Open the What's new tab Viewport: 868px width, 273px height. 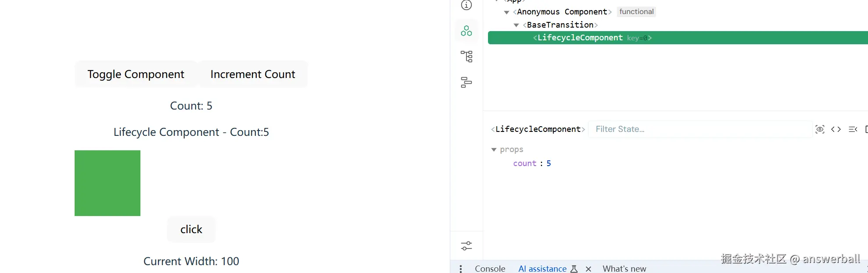pyautogui.click(x=624, y=269)
